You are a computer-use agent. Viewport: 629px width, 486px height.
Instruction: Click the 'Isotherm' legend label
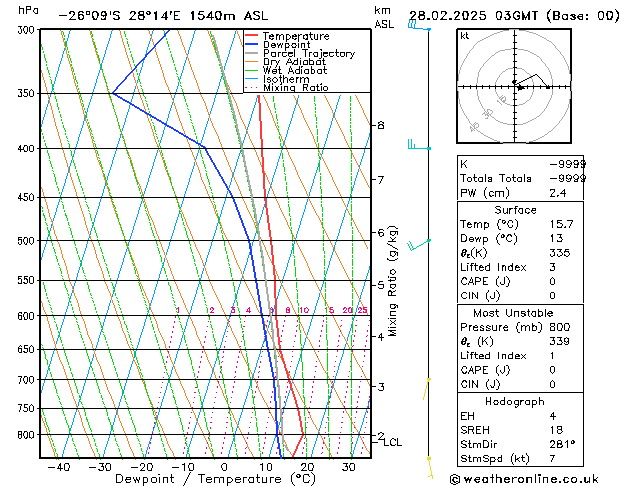(286, 79)
